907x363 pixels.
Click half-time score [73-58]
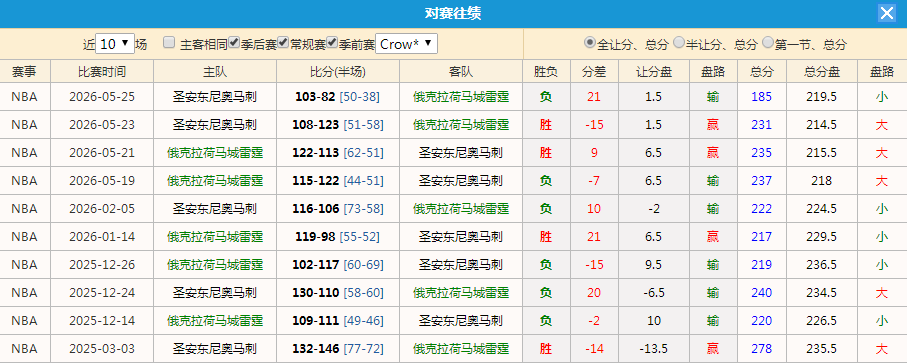pyautogui.click(x=363, y=209)
